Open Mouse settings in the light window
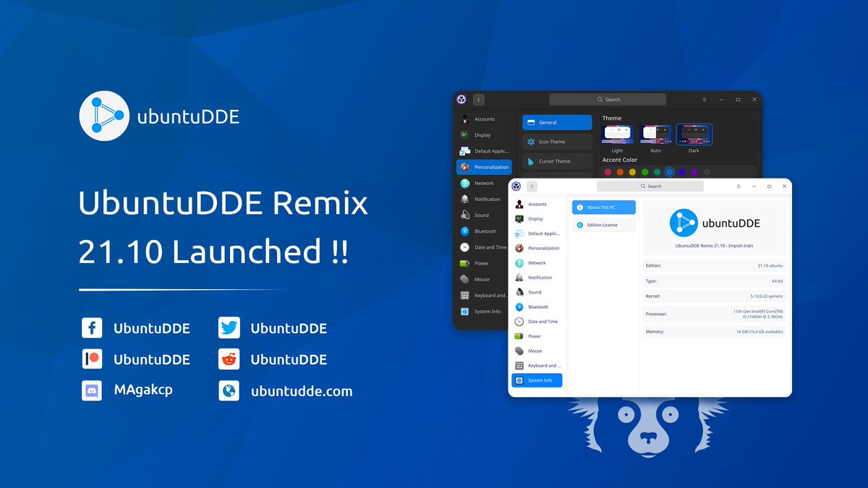The height and width of the screenshot is (488, 868). pyautogui.click(x=537, y=351)
